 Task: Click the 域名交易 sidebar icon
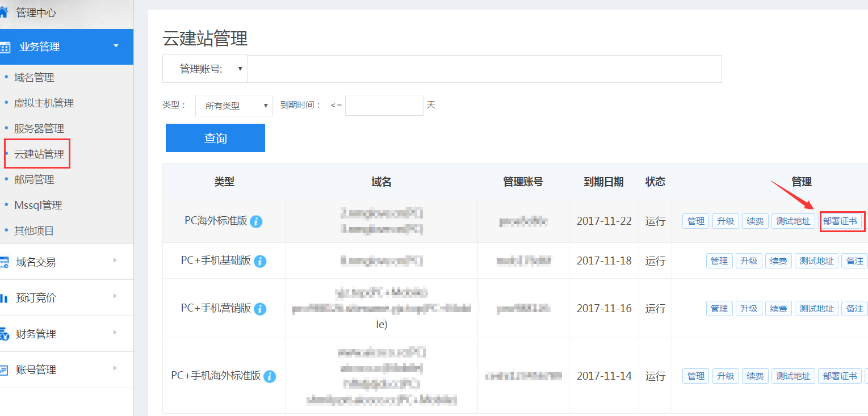5,262
